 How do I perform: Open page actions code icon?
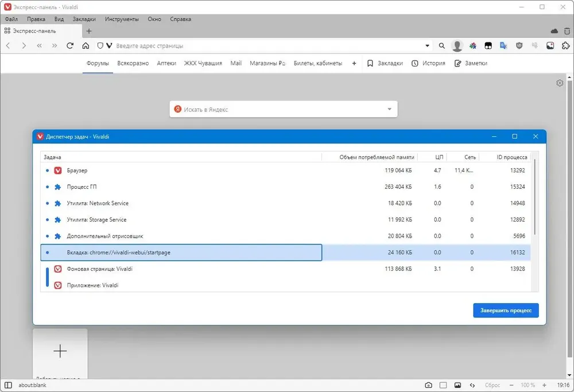click(x=472, y=385)
